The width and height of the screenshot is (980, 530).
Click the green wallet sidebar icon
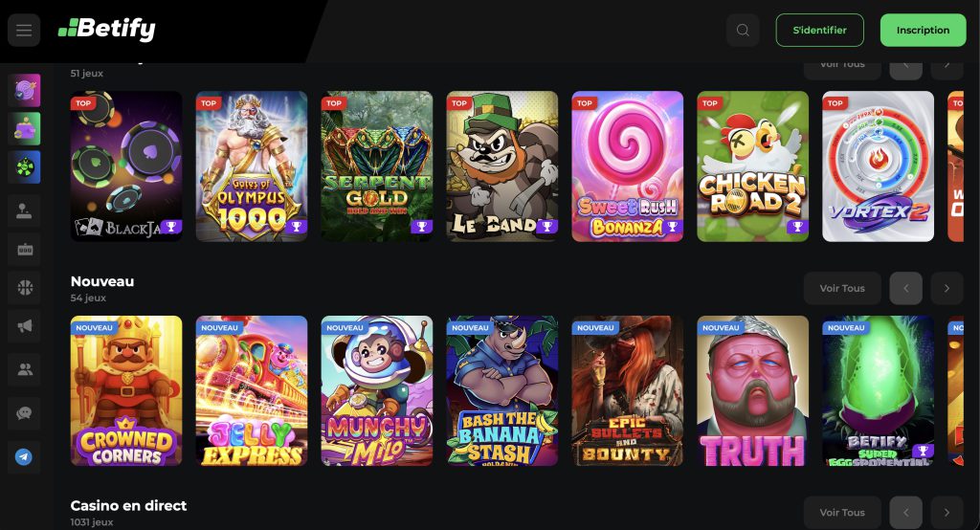[x=24, y=129]
